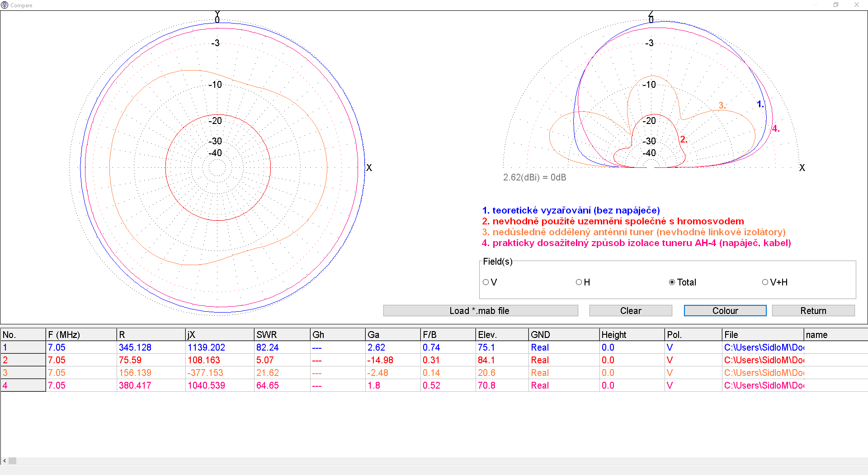Image resolution: width=868 pixels, height=475 pixels.
Task: Open the Colour picker button
Action: coord(725,311)
